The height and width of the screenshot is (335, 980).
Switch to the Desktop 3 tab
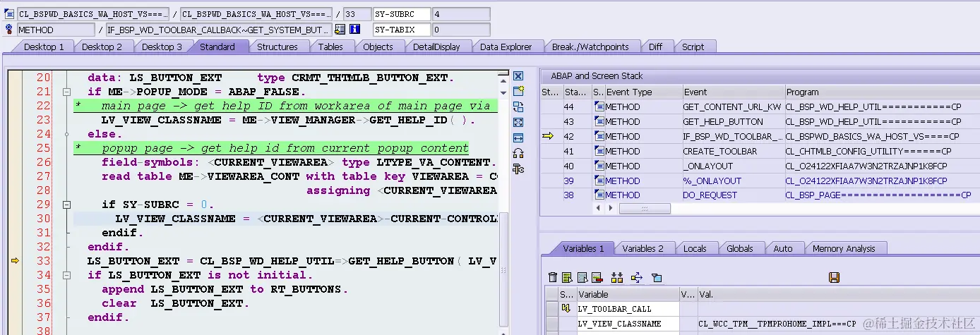[162, 47]
